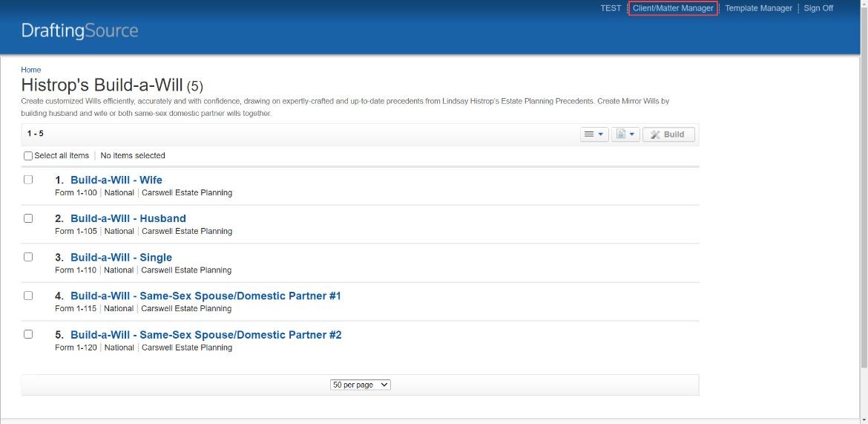Click Sign Off
Image resolution: width=868 pixels, height=424 pixels.
[x=818, y=8]
